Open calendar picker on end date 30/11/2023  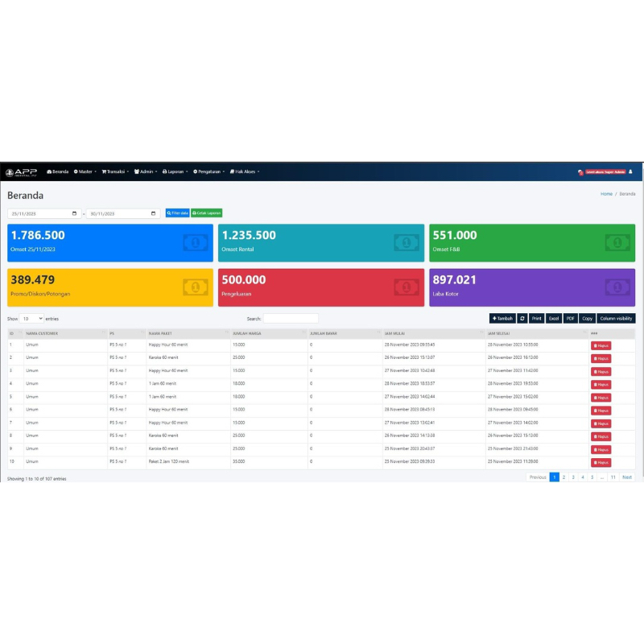[153, 213]
